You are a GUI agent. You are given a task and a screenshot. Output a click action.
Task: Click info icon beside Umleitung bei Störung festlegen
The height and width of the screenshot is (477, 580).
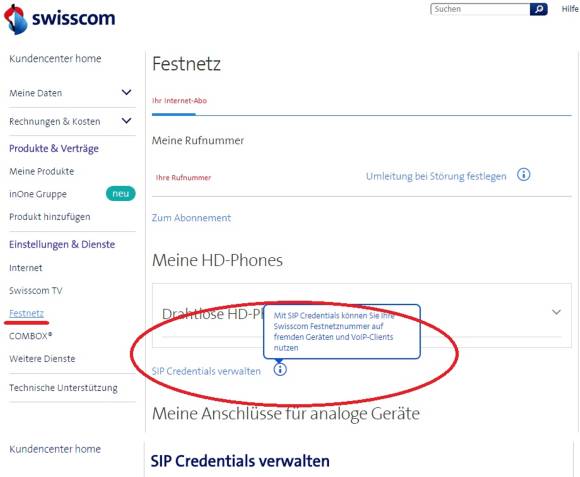(x=523, y=175)
